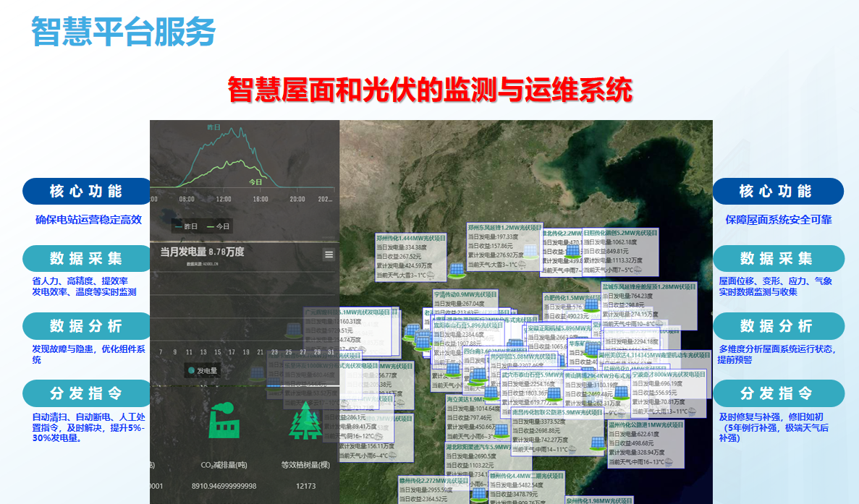
Task: Select 数据采集 above 屋面位移、变形 text
Action: [x=777, y=259]
